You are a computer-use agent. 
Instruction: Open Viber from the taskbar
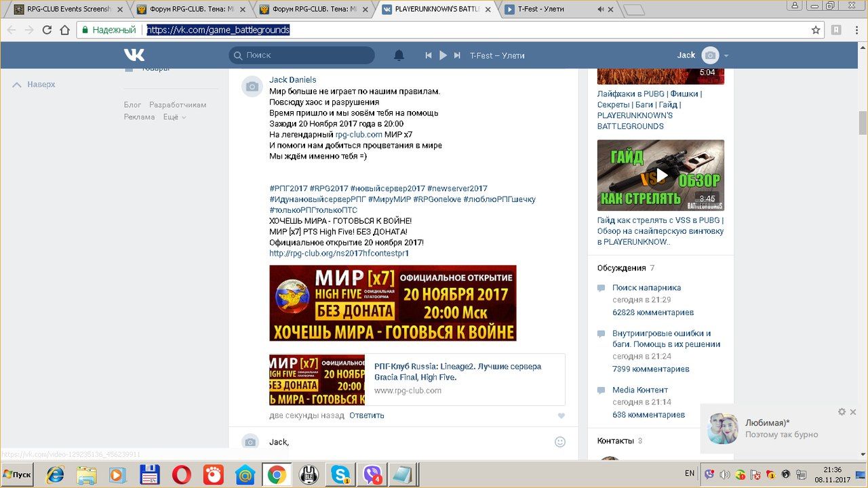click(372, 474)
